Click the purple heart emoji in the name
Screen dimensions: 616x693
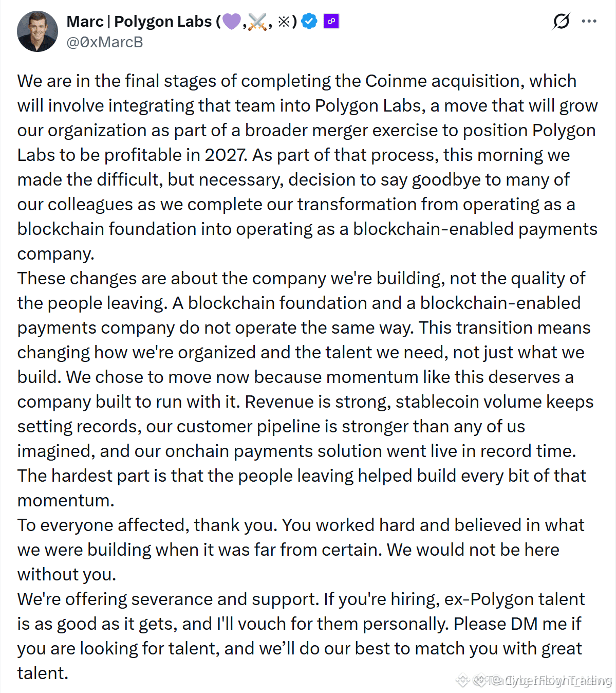tap(231, 22)
